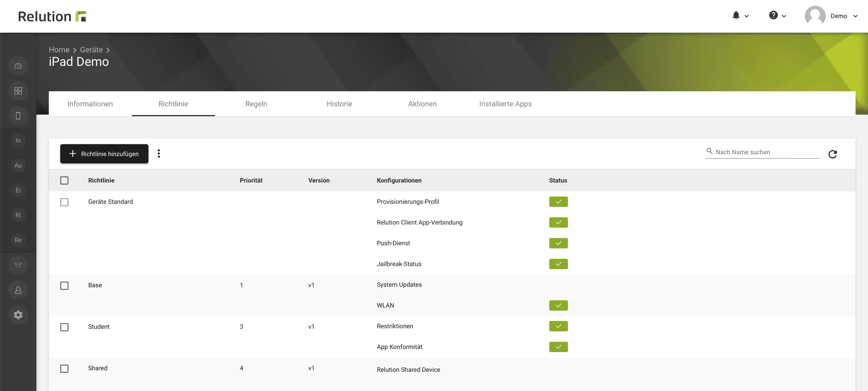Screen dimensions: 868x391
Task: Select the 'Re' sidebar item
Action: tap(18, 240)
